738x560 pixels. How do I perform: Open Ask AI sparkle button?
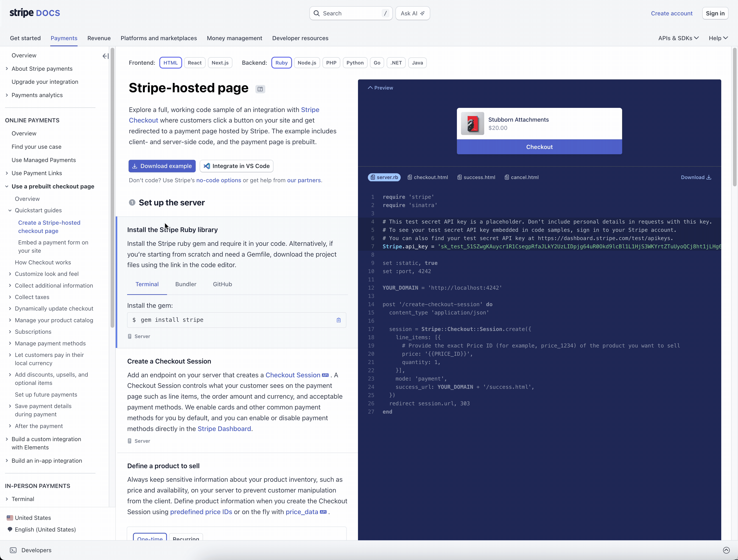412,13
